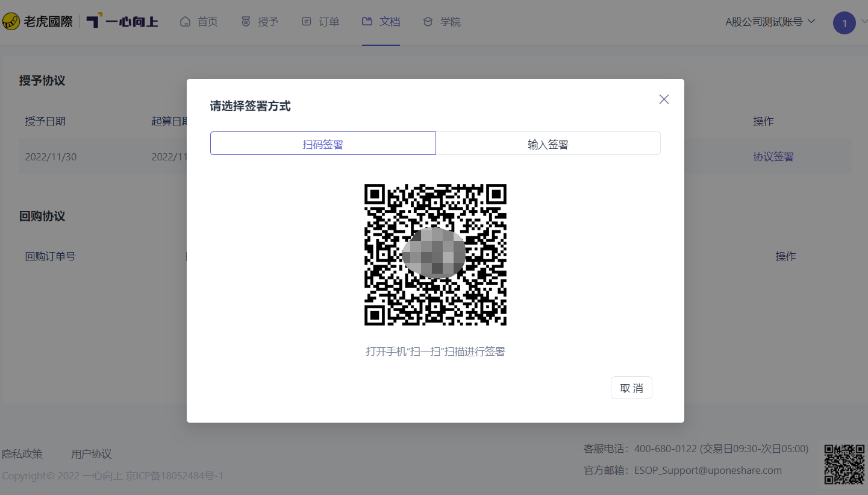868x495 pixels.
Task: Click the 2022/11/30 grant date cell
Action: click(51, 157)
